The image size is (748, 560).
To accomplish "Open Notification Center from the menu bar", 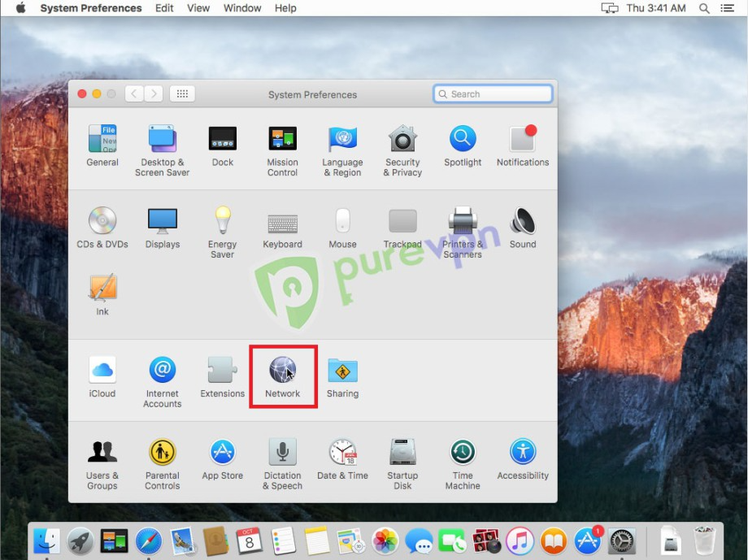I will (727, 8).
